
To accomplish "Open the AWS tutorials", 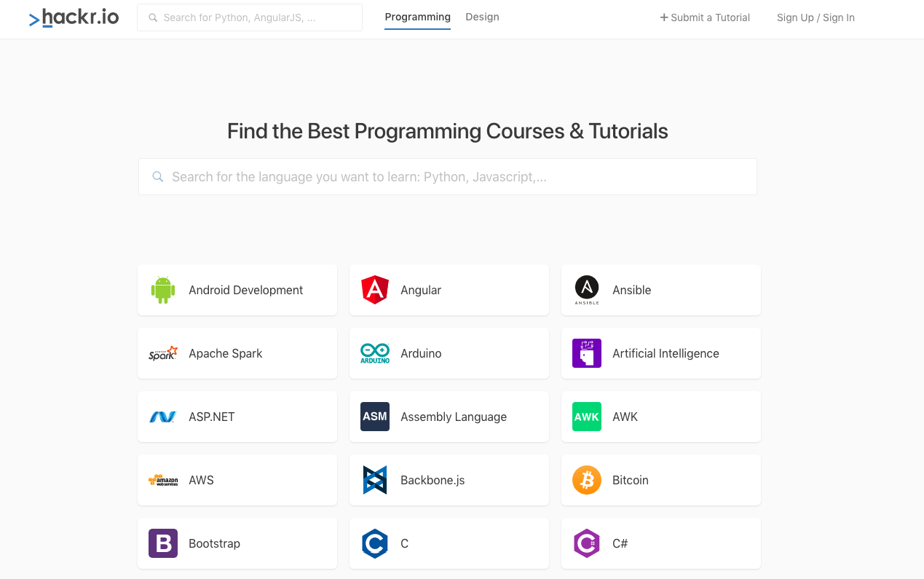I will pos(237,480).
